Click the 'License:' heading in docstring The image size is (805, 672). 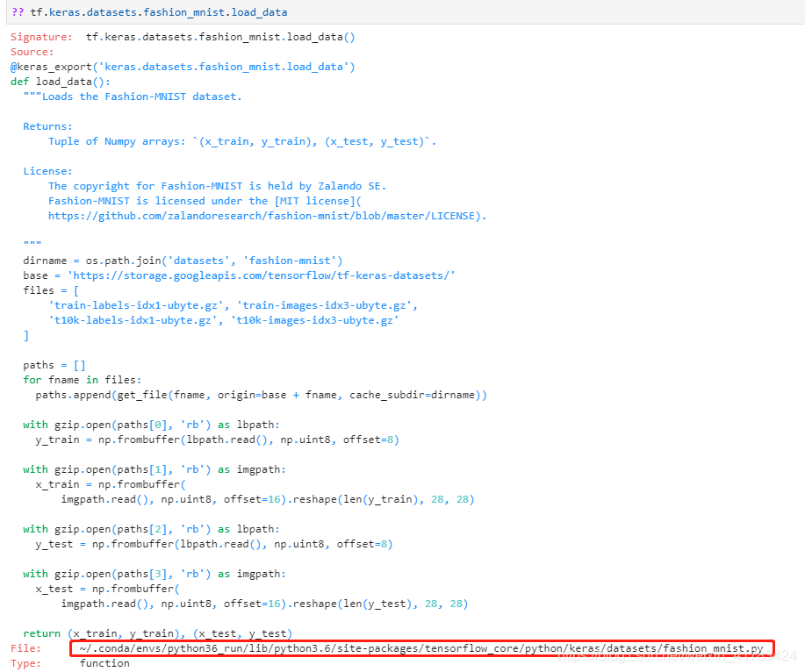(47, 171)
